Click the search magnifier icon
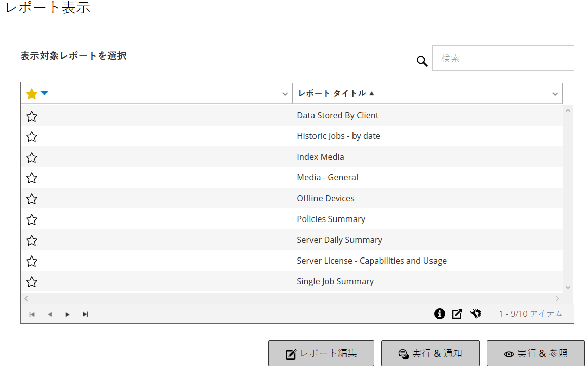 (x=422, y=61)
